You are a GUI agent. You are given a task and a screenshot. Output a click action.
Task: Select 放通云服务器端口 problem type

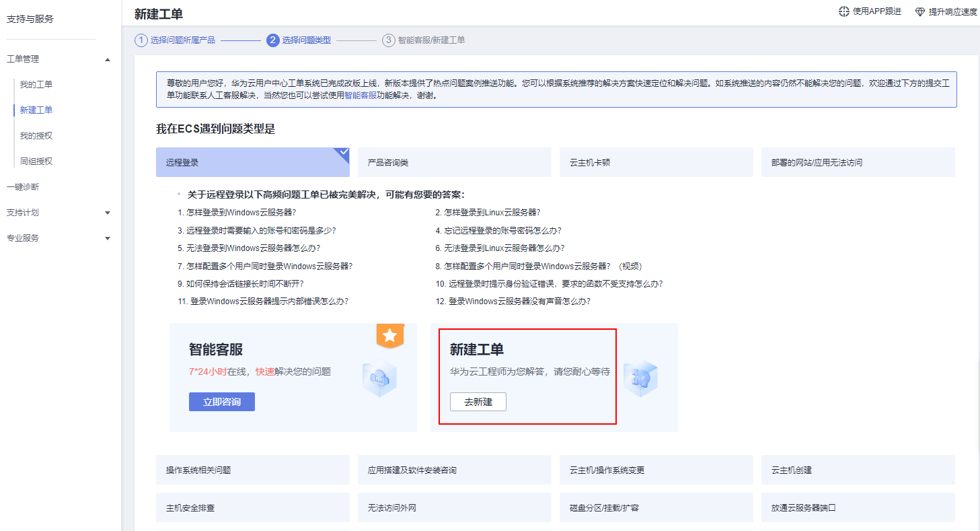(858, 507)
